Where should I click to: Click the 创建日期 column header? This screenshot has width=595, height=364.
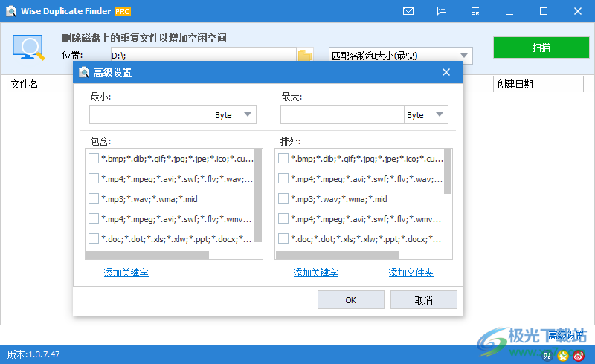515,84
